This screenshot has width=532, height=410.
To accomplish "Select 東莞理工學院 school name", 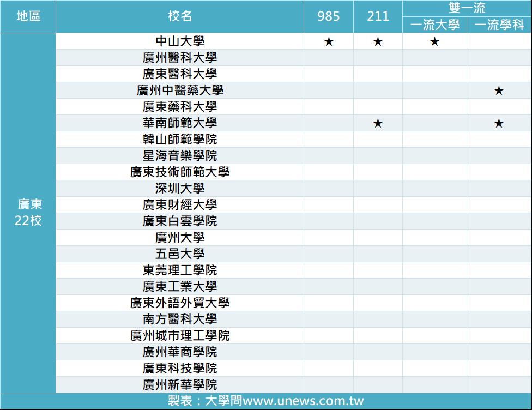I will 180,270.
